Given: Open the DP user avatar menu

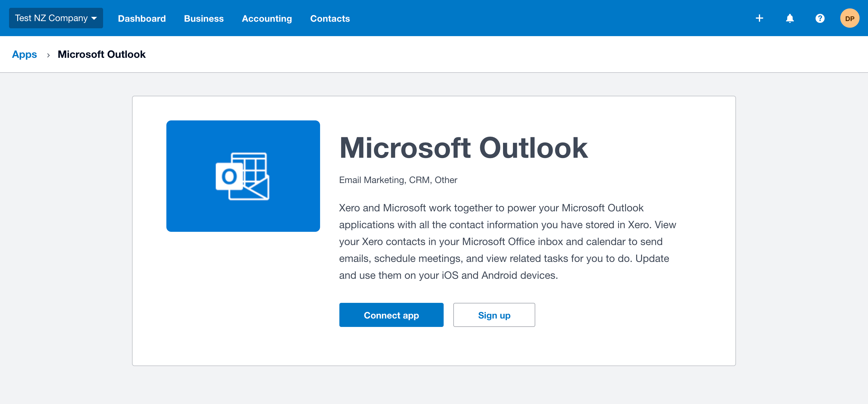Looking at the screenshot, I should (850, 18).
